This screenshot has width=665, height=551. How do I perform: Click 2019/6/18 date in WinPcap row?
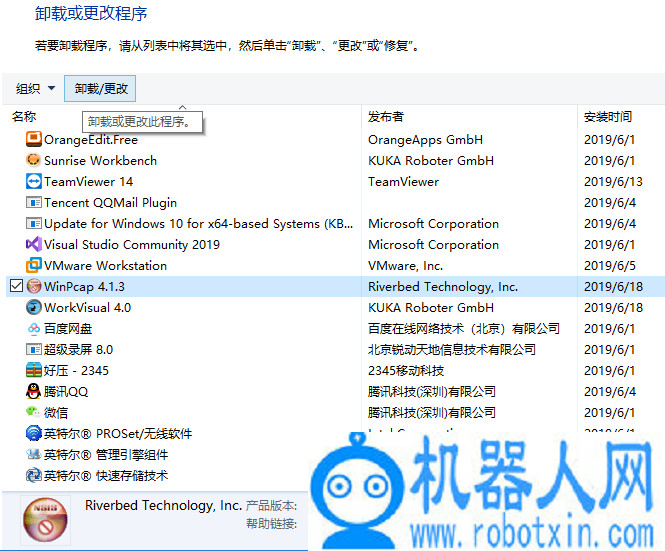tap(613, 286)
